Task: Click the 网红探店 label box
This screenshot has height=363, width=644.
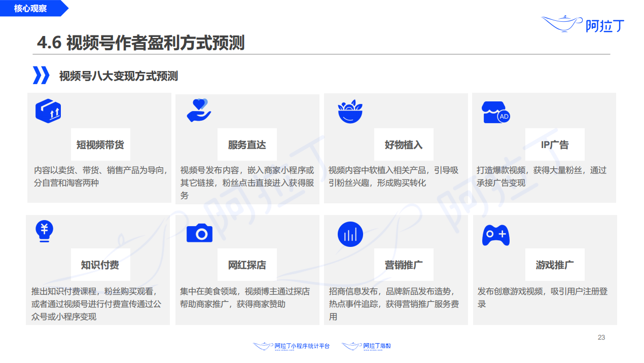Action: tap(247, 265)
